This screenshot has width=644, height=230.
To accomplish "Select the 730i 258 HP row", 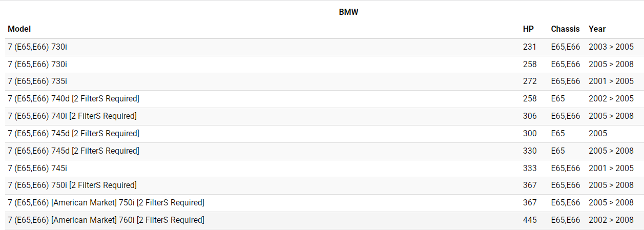I will tap(37, 65).
